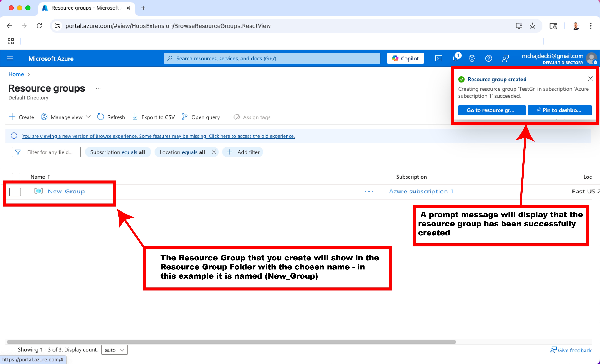Image resolution: width=600 pixels, height=364 pixels.
Task: Open the Chrome apps grid in bookmarks bar
Action: click(x=11, y=41)
